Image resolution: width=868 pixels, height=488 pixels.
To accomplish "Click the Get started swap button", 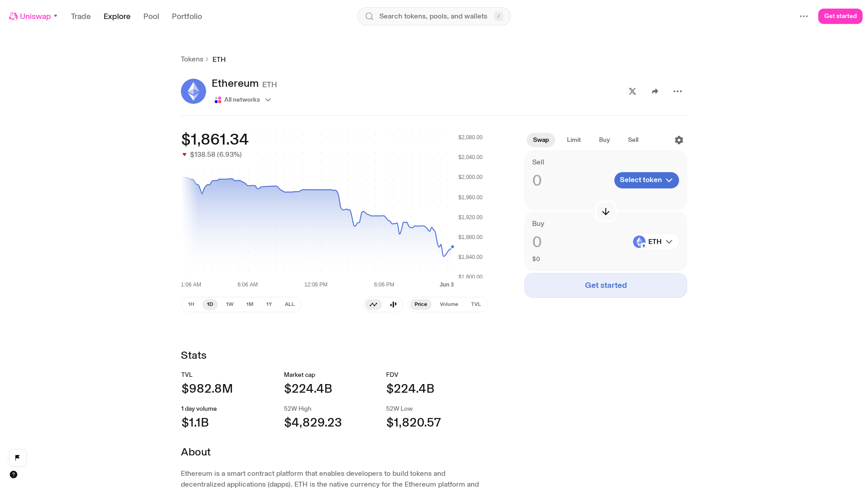I will 606,285.
